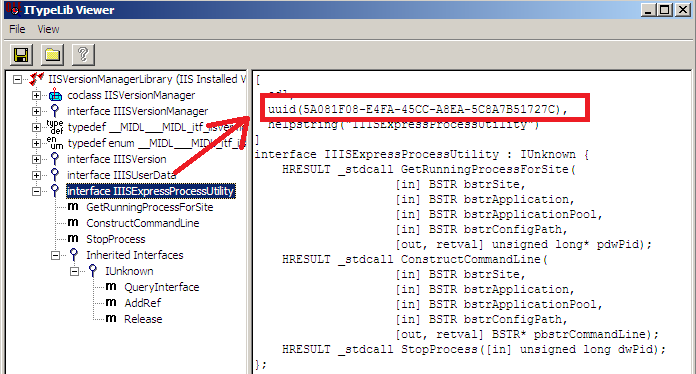The image size is (696, 374).
Task: Click the coclass IISVersionManager icon
Action: coord(55,95)
